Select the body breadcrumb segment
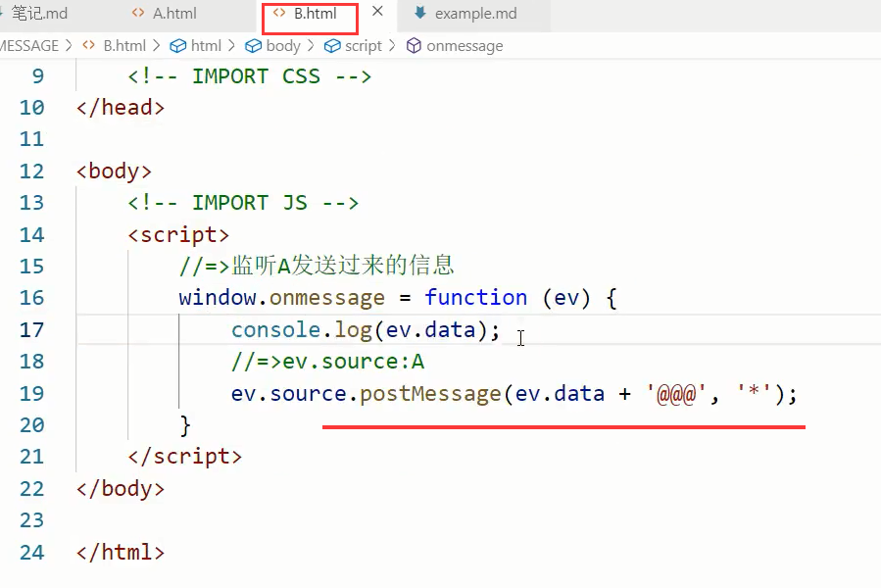The width and height of the screenshot is (881, 588). [283, 45]
